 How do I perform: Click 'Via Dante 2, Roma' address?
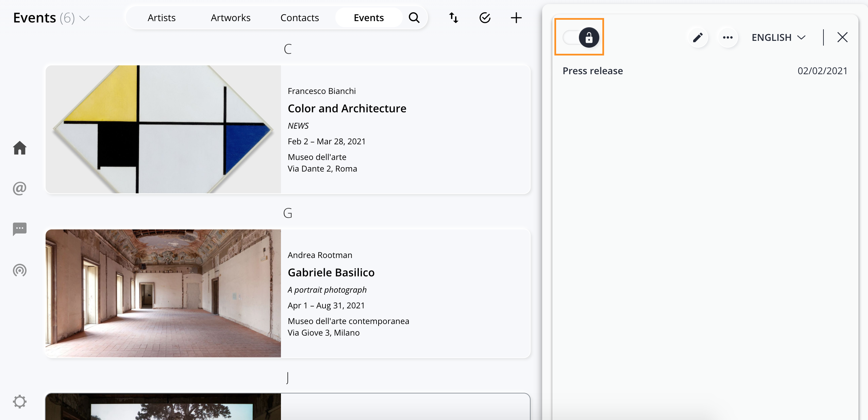pos(322,168)
